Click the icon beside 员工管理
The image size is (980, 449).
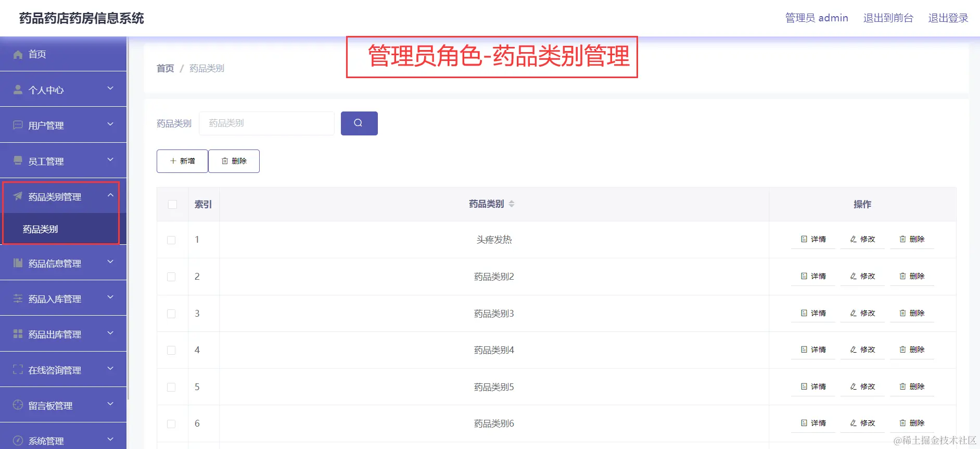[x=18, y=160]
